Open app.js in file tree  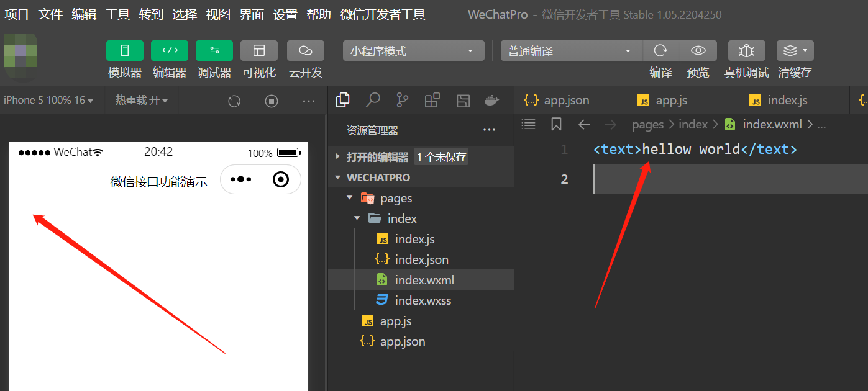coord(421,321)
